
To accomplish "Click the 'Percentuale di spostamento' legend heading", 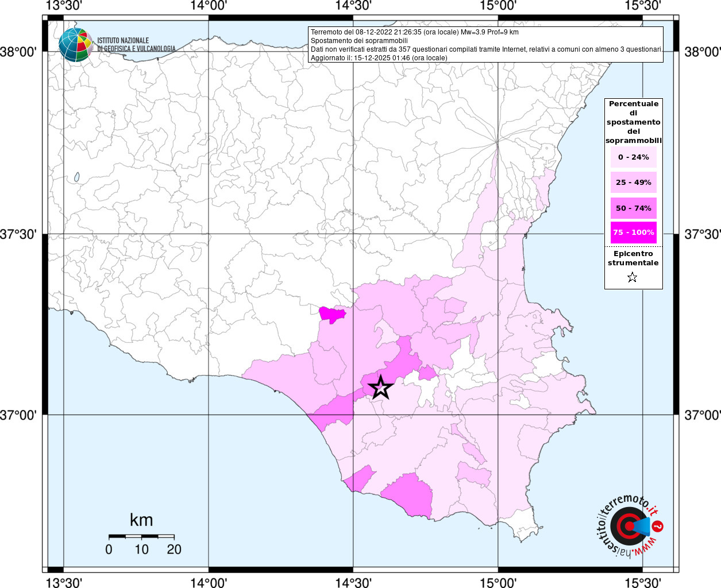I will click(633, 122).
